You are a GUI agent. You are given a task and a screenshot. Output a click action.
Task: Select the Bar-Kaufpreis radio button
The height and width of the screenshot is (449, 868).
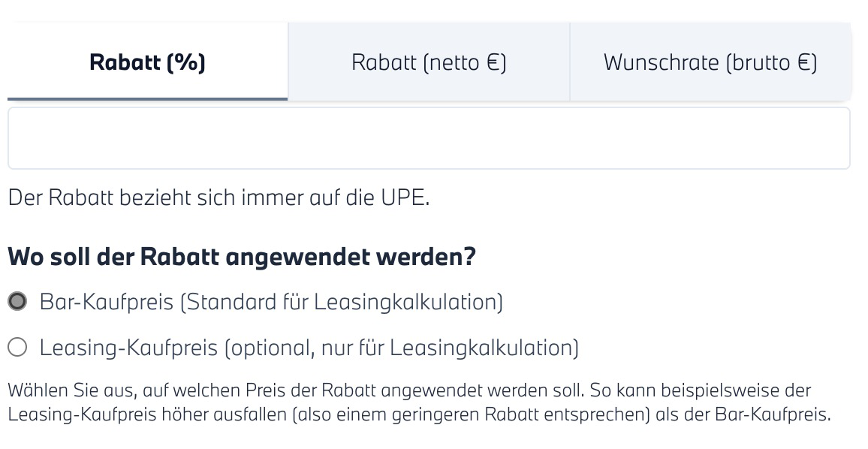[x=17, y=302]
